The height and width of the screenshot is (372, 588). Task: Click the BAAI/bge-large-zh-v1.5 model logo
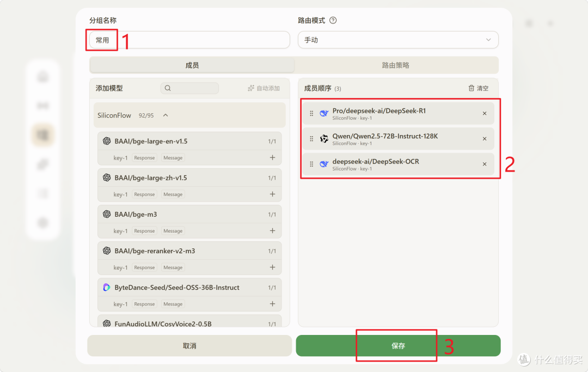click(107, 178)
